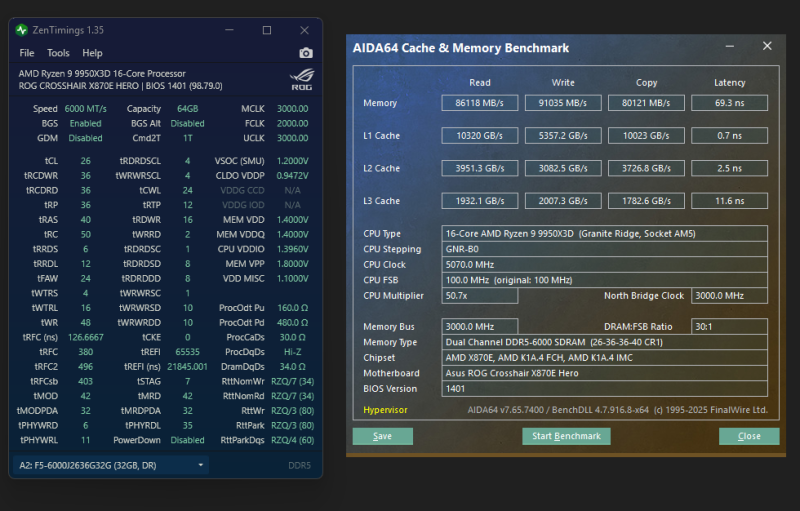This screenshot has height=511, width=800.
Task: Maximize the ZenTimings window
Action: point(267,30)
